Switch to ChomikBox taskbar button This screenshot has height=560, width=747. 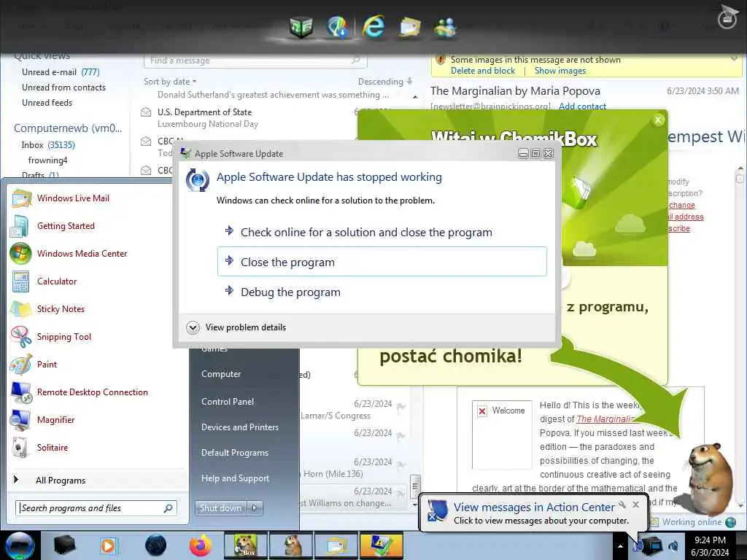(246, 545)
